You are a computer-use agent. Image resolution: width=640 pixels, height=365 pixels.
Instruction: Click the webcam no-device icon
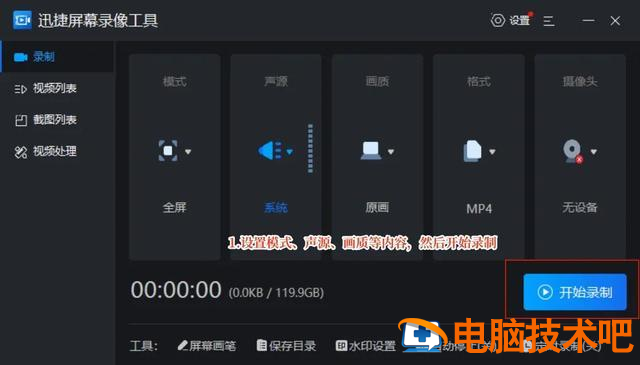(x=573, y=151)
